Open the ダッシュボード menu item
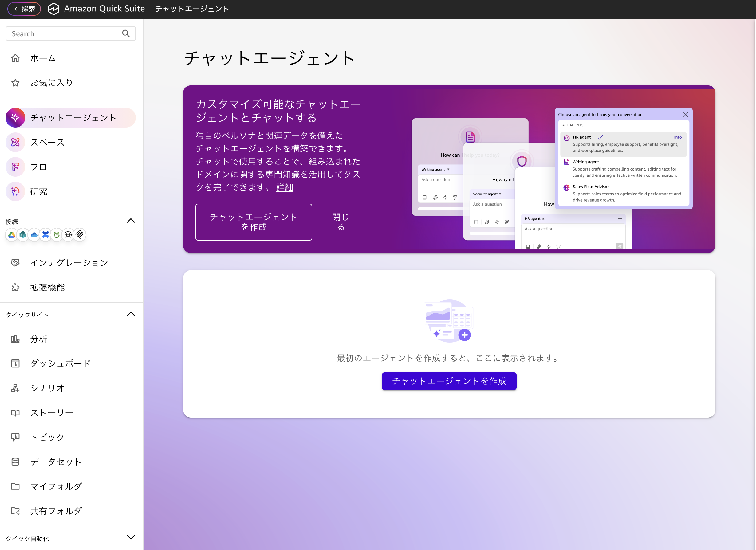This screenshot has width=756, height=550. [x=60, y=363]
